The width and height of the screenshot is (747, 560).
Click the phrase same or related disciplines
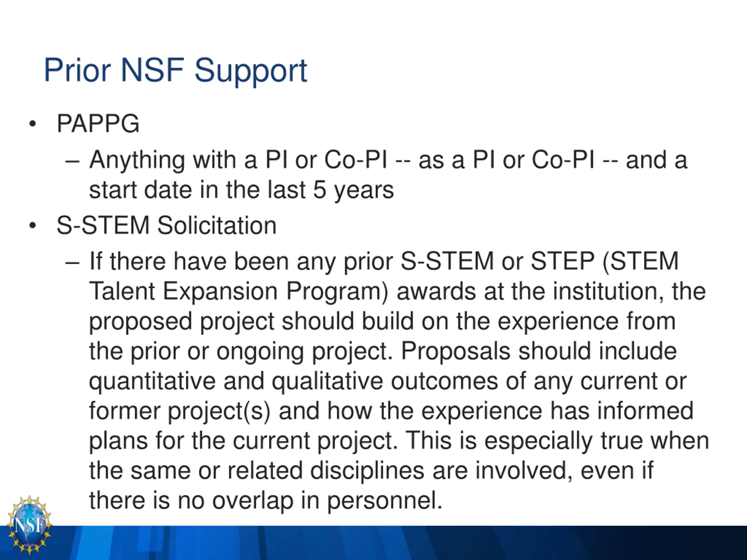coord(277,471)
